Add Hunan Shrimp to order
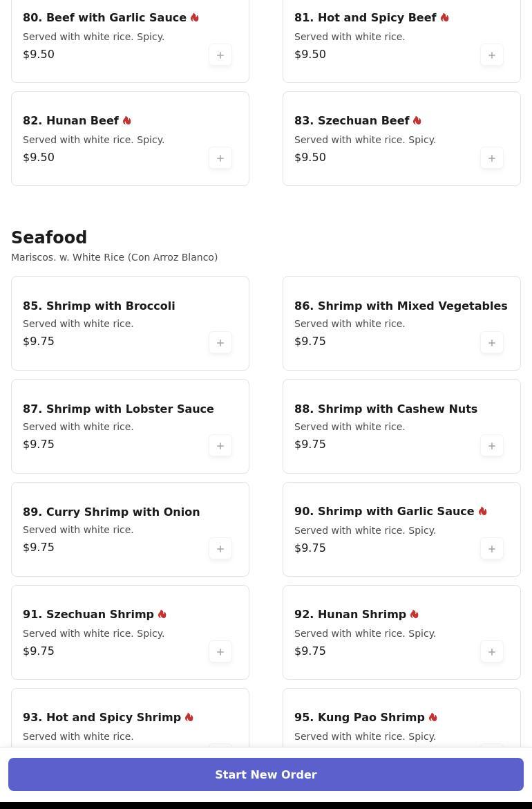 click(492, 652)
